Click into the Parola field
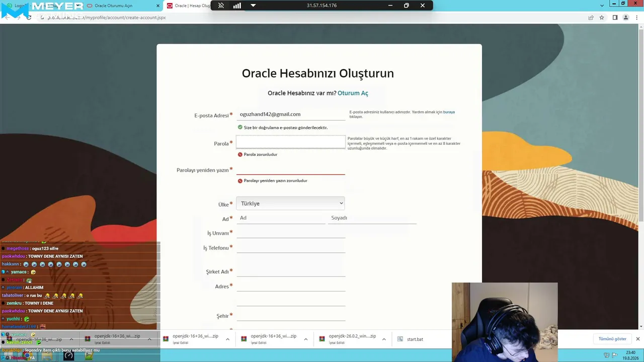The width and height of the screenshot is (644, 362). pos(291,143)
